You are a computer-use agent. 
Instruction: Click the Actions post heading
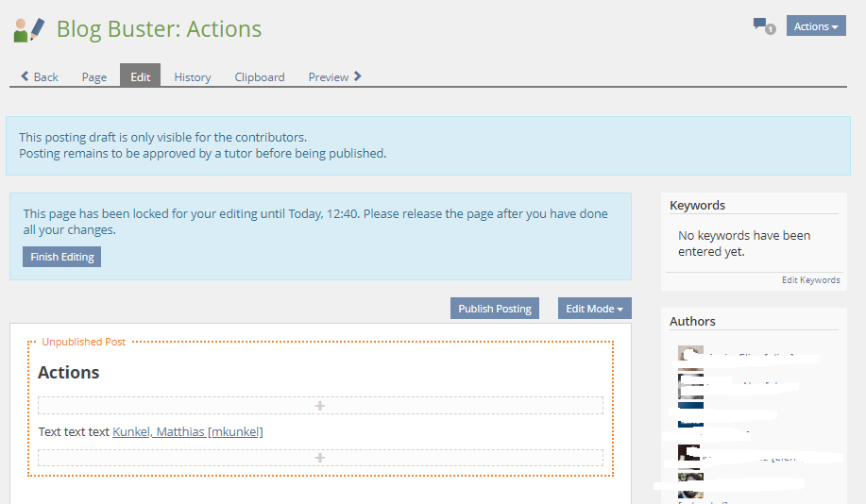pyautogui.click(x=69, y=373)
